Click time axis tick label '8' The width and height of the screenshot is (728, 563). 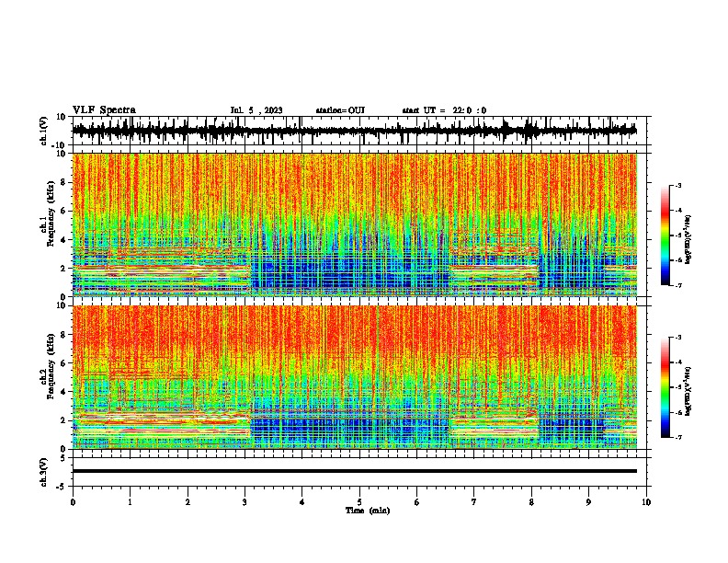(531, 502)
